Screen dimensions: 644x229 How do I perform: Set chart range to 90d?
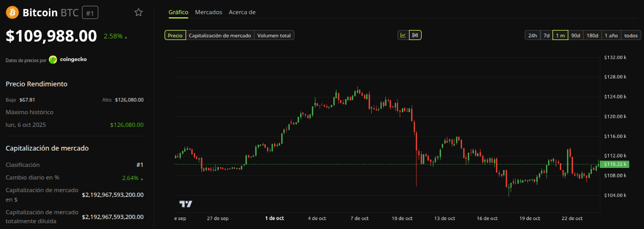point(576,35)
